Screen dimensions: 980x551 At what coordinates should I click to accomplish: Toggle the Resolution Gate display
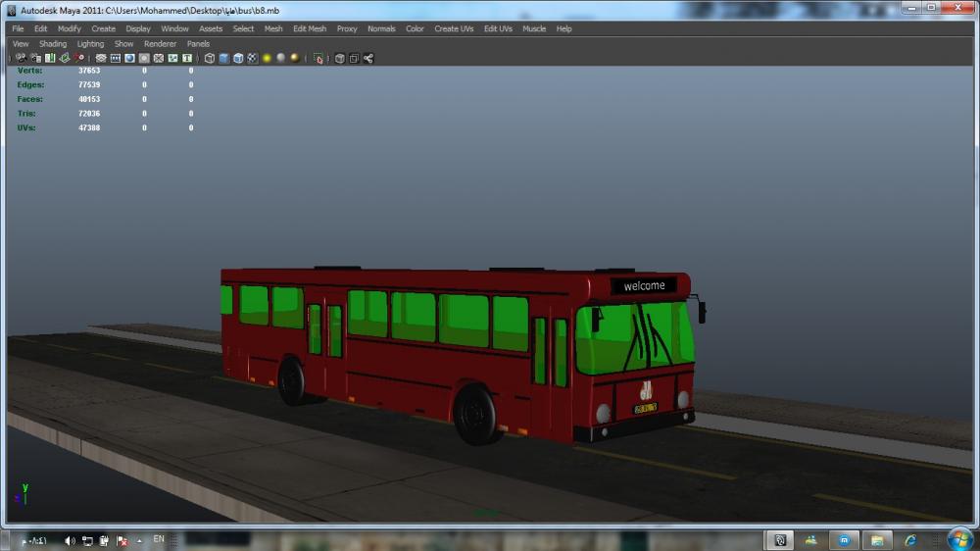pyautogui.click(x=129, y=58)
